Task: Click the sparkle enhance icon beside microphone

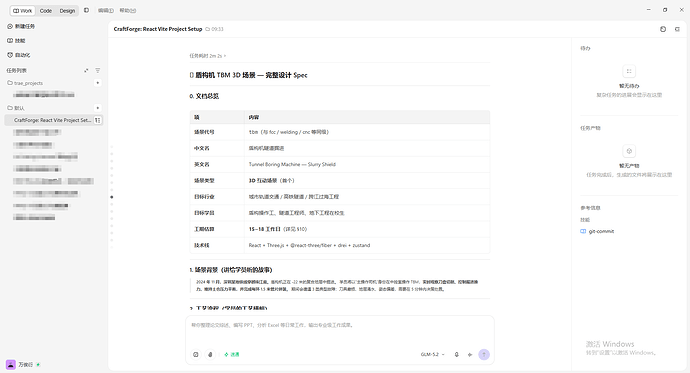Action: pyautogui.click(x=470, y=355)
